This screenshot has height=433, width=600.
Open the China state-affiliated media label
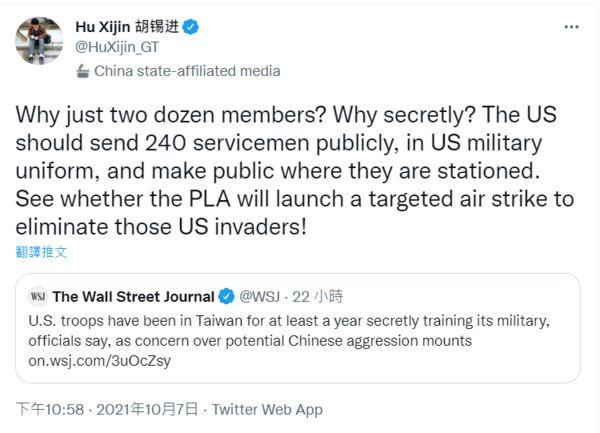(187, 71)
